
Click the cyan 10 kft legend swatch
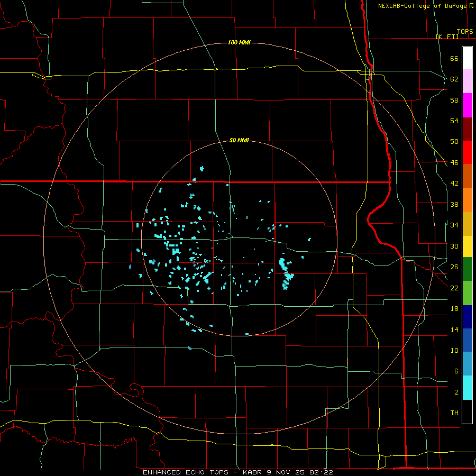pos(467,388)
